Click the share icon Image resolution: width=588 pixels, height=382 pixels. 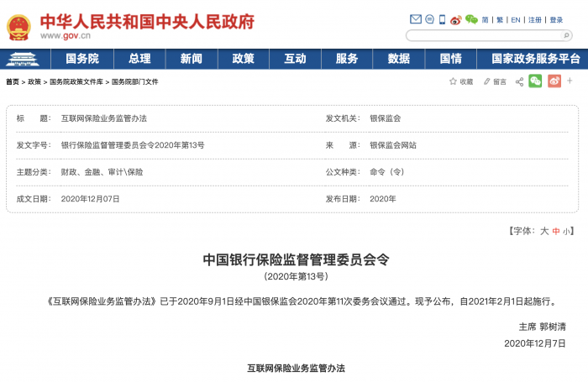519,81
